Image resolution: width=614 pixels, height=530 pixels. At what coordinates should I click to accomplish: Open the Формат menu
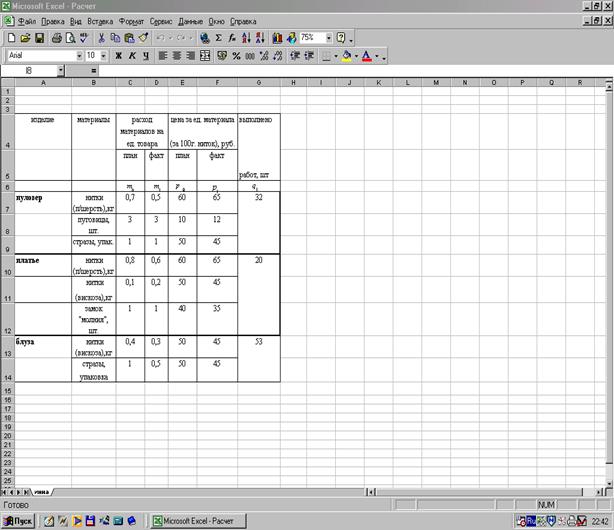(x=130, y=21)
